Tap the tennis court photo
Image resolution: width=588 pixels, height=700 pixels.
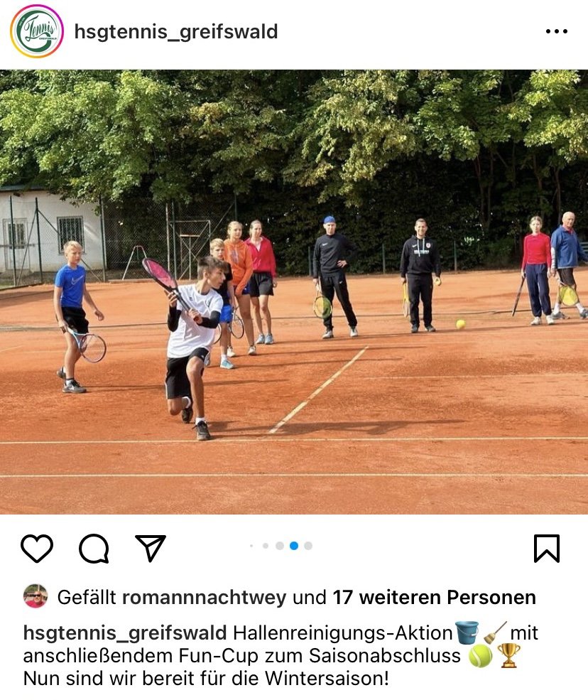(x=294, y=292)
